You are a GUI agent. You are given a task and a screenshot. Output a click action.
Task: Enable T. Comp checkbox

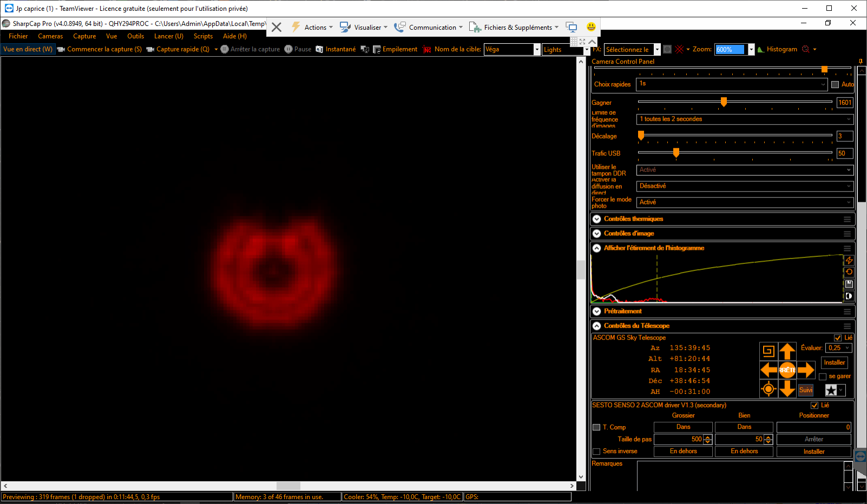596,427
